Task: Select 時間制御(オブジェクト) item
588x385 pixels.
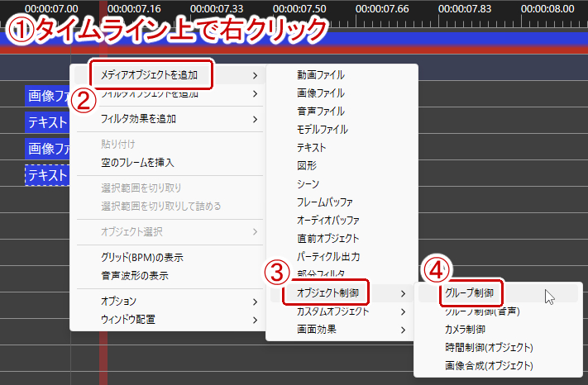Action: click(489, 347)
